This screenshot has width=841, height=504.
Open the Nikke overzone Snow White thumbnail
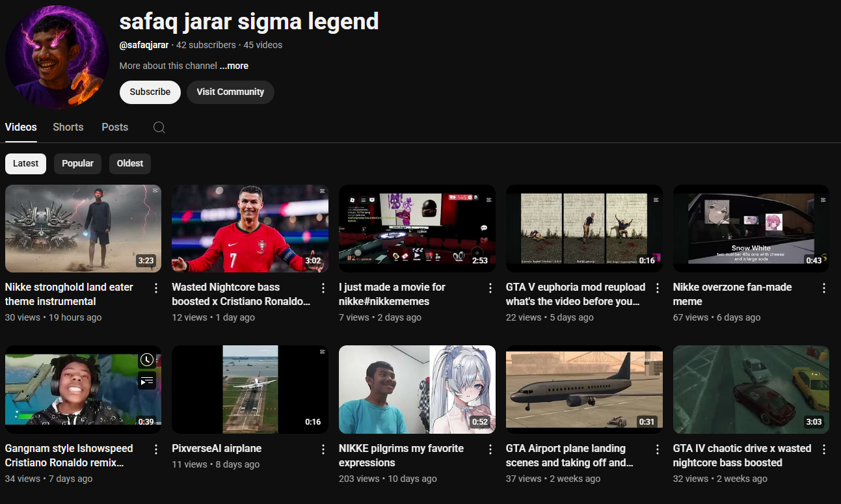(x=751, y=228)
